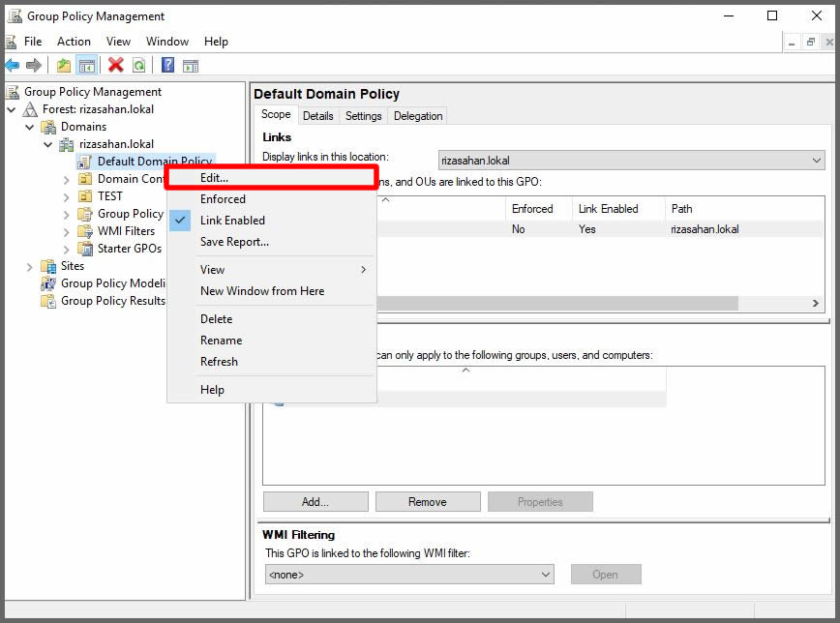Viewport: 840px width, 623px height.
Task: Expand the WMI Filters tree node
Action: click(67, 231)
